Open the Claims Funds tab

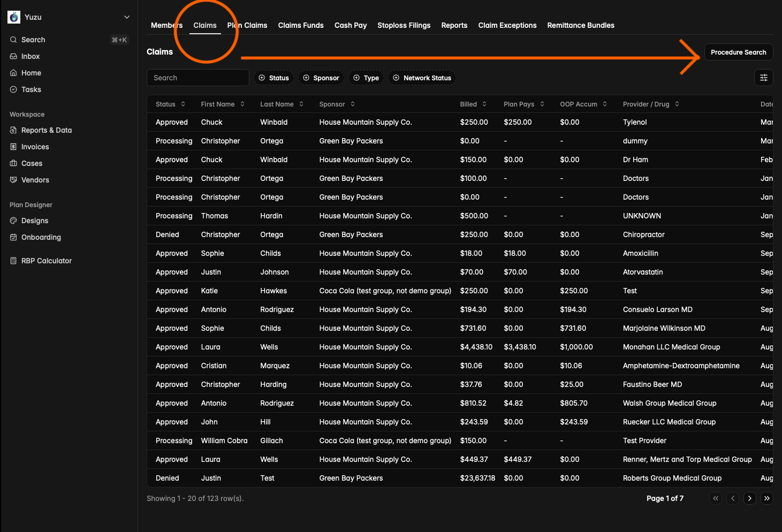[x=301, y=25]
